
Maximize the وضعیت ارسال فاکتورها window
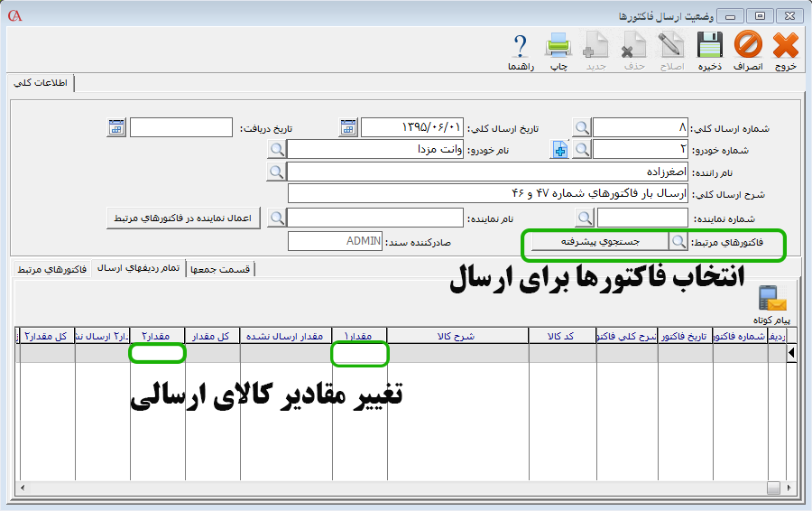tap(761, 16)
